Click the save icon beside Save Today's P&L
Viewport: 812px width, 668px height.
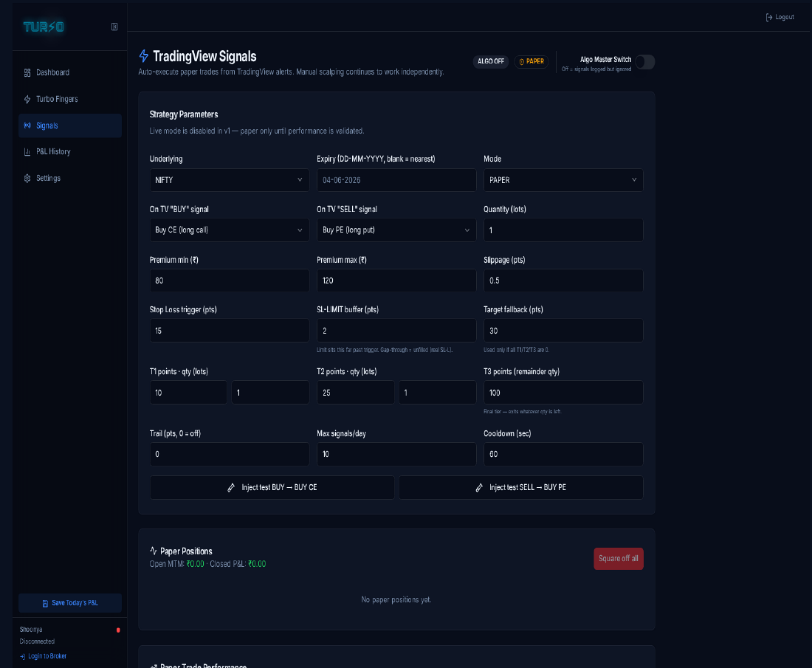click(45, 603)
